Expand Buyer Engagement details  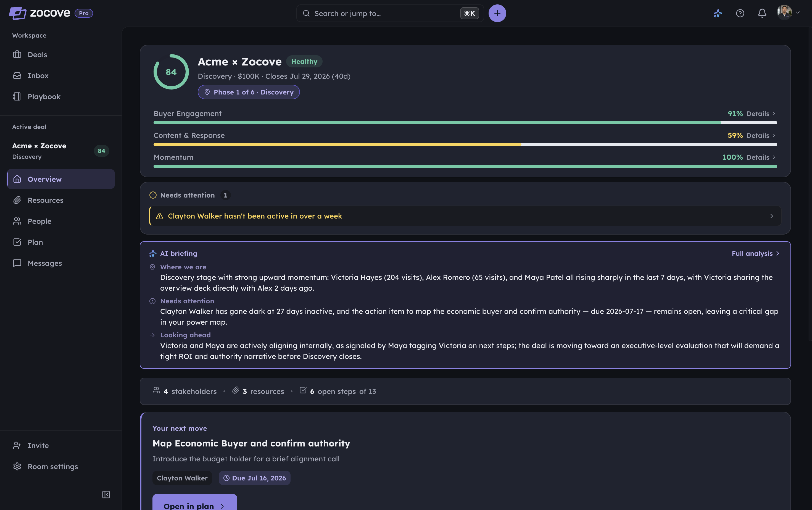point(761,113)
